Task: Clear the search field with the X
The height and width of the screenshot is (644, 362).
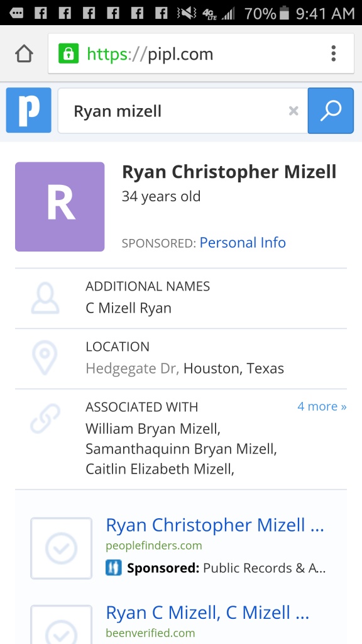Action: click(x=293, y=111)
